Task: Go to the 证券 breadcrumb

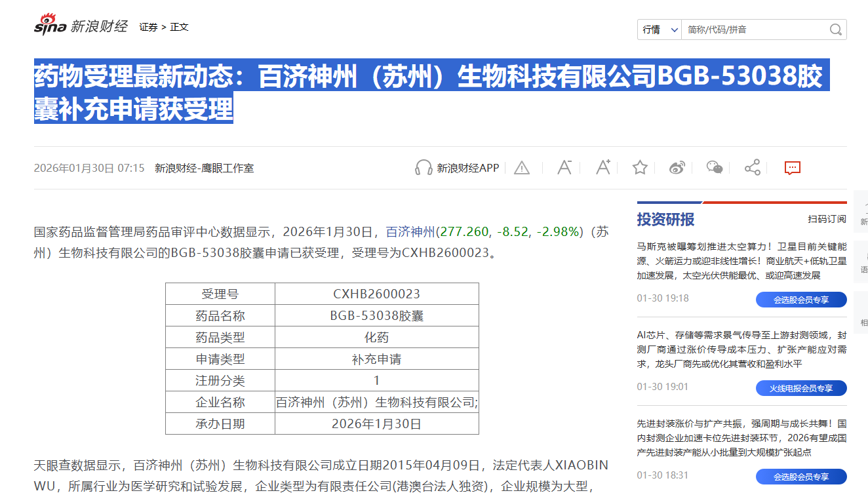Action: tap(148, 27)
